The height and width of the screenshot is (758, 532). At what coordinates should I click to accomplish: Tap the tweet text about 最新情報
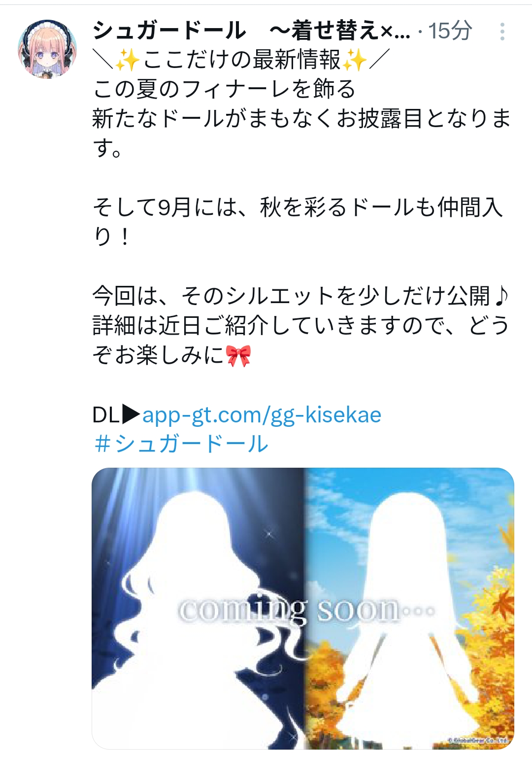241,60
